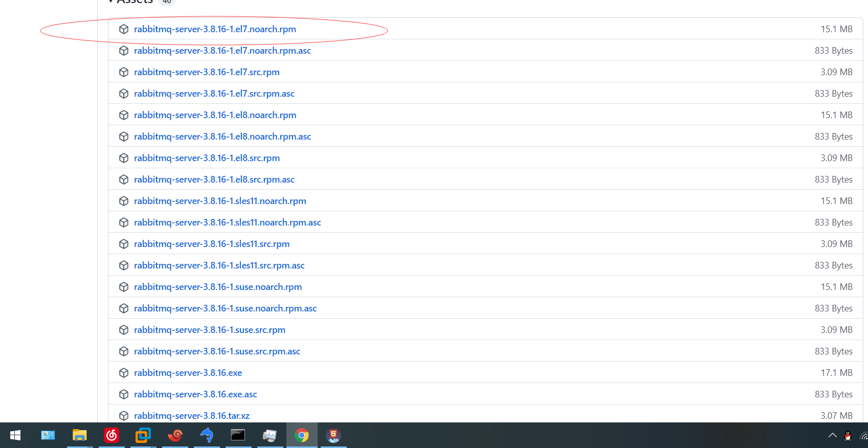Click the Google Chrome taskbar icon
This screenshot has height=448, width=868.
[x=302, y=435]
